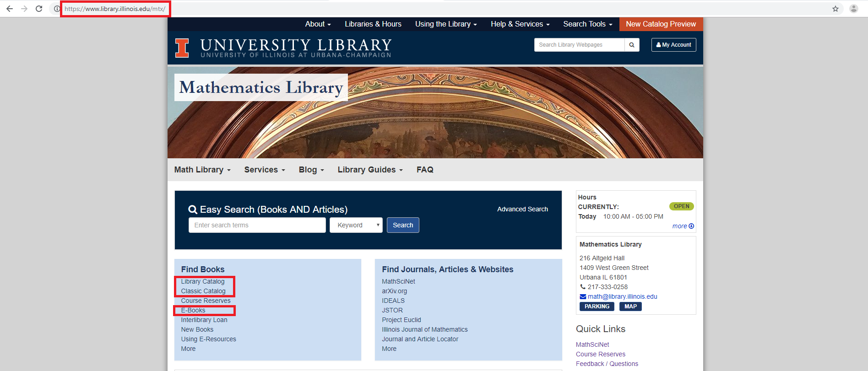Open the math@library.illinois.edu email link
Screen dimensions: 868x371
point(622,296)
